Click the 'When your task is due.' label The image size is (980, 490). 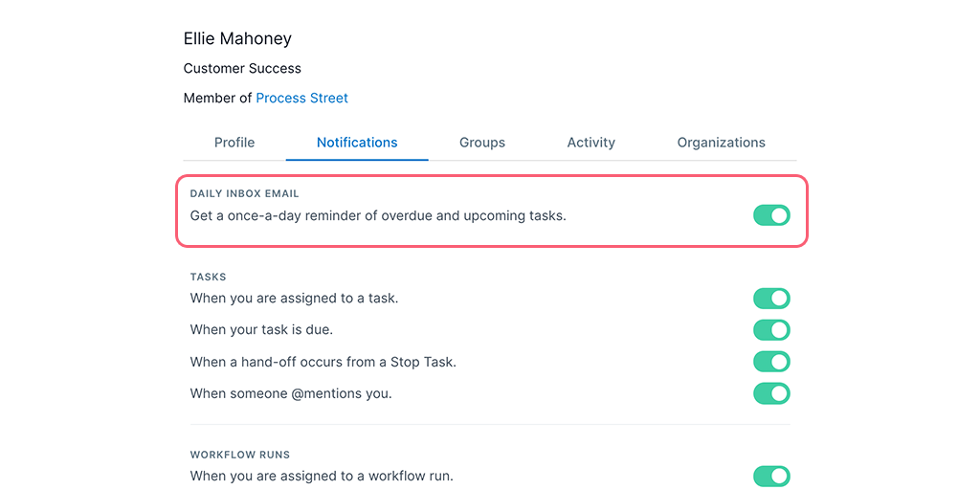(x=261, y=330)
